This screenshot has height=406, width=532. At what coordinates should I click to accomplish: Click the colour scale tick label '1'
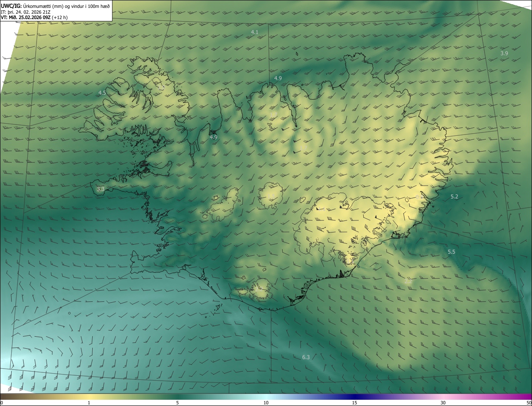(89, 403)
